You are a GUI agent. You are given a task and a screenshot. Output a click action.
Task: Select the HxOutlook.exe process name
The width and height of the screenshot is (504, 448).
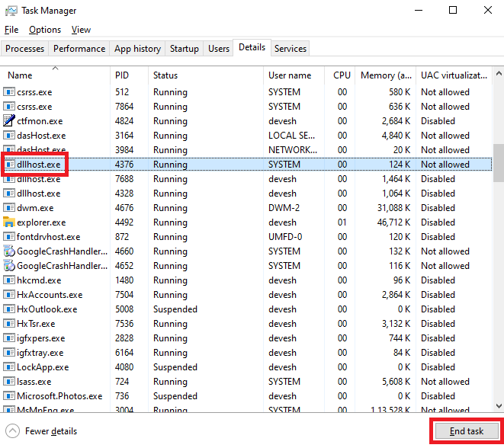point(47,309)
